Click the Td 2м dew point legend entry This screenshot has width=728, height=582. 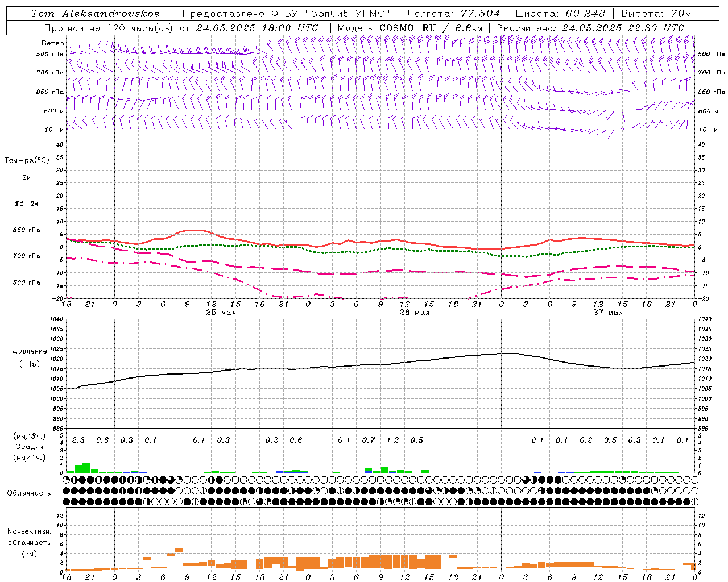click(27, 203)
